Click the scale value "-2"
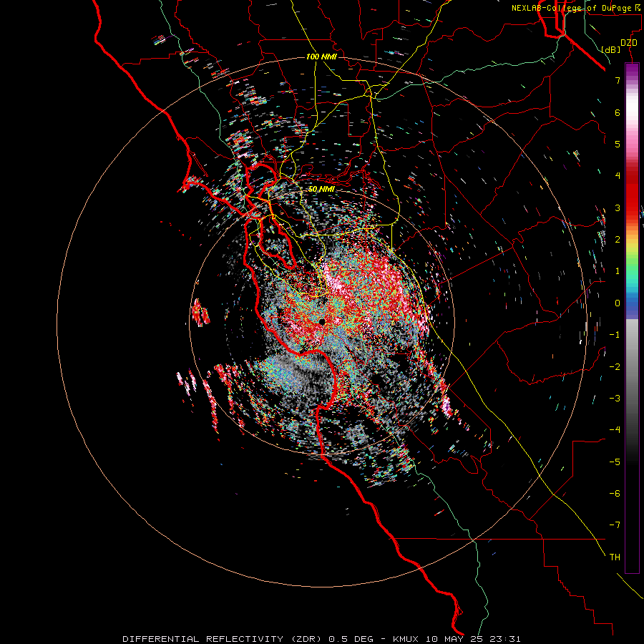 615,367
